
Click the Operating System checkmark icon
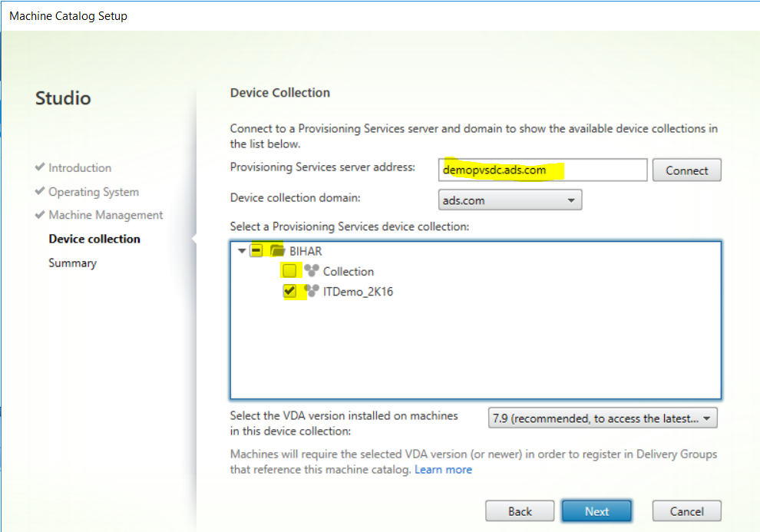coord(40,190)
